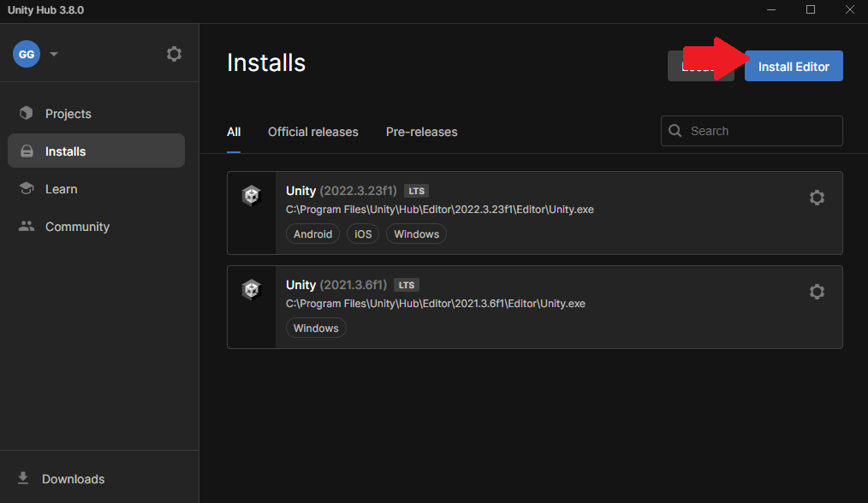Image resolution: width=868 pixels, height=503 pixels.
Task: Open settings gear for Unity 2022.3.23f1
Action: pyautogui.click(x=817, y=198)
